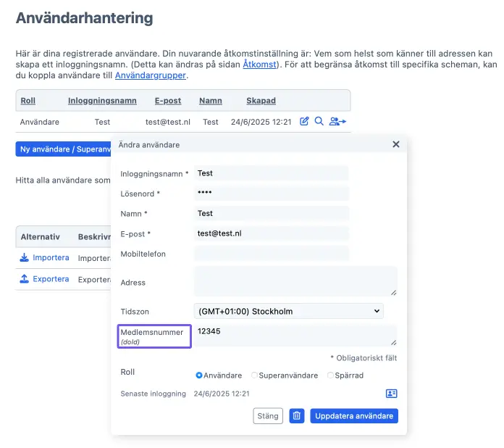Click the Ändra användare dialog title
504x448 pixels.
149,145
